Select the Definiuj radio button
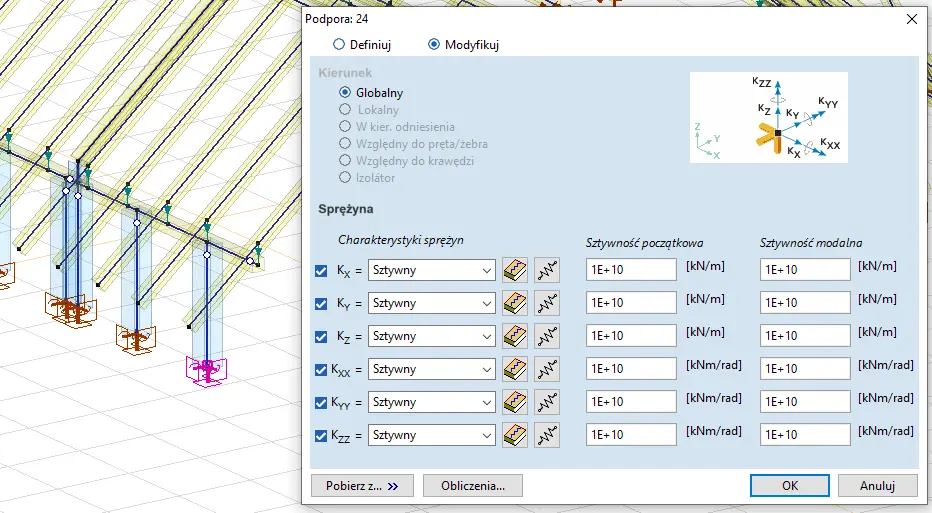Image resolution: width=932 pixels, height=513 pixels. (x=339, y=45)
